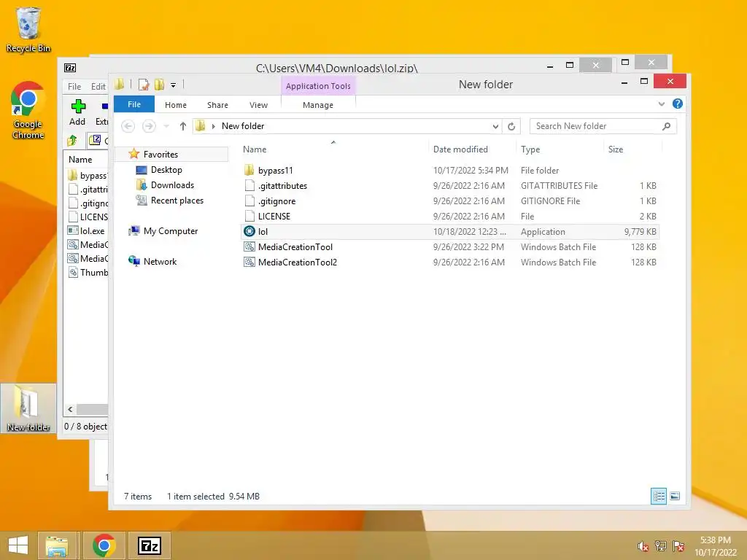
Task: Switch to the View ribbon tab
Action: (259, 105)
